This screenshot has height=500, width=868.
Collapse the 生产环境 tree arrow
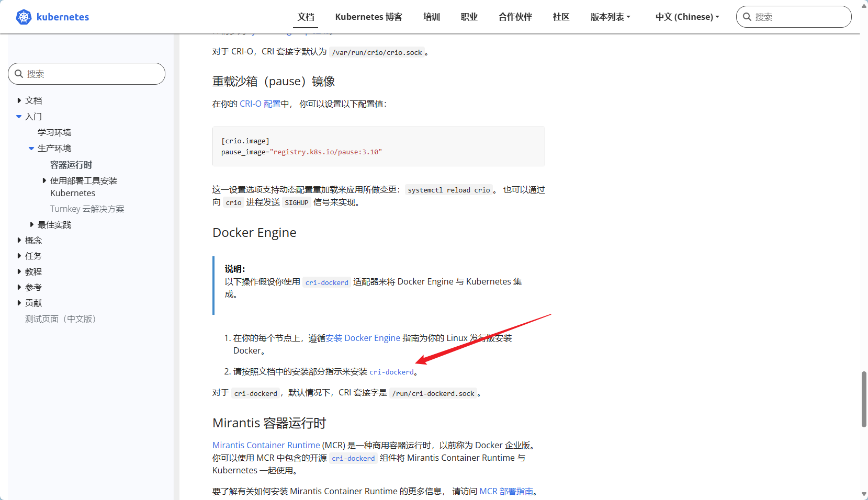click(x=31, y=149)
